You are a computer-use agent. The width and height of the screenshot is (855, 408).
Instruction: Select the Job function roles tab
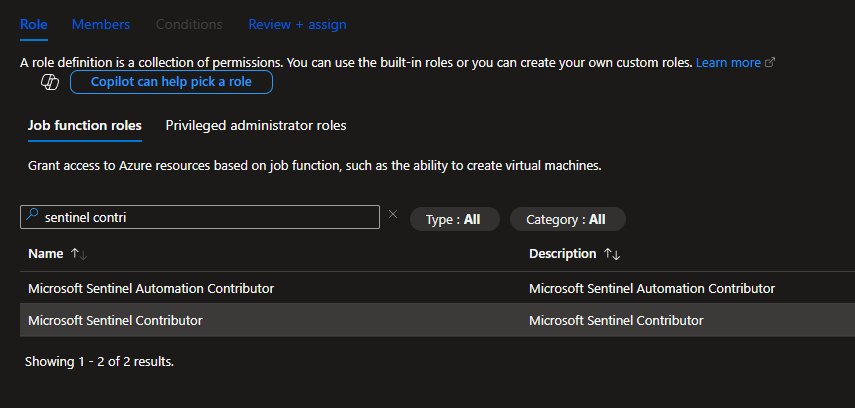[85, 125]
